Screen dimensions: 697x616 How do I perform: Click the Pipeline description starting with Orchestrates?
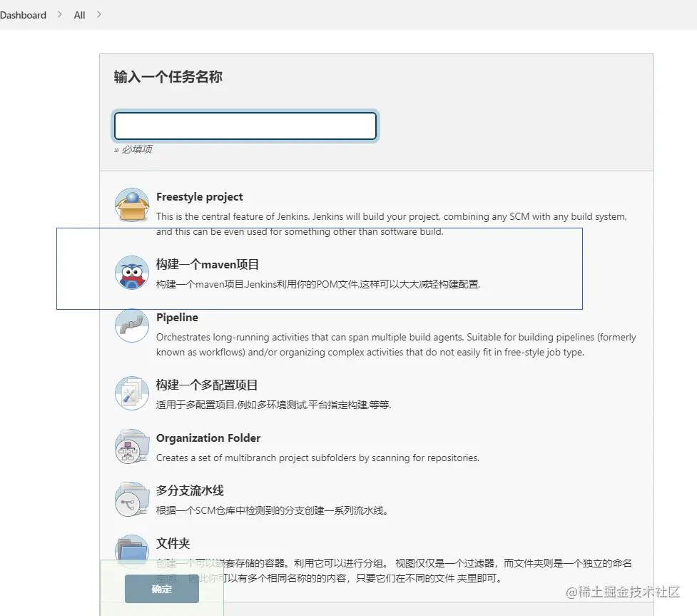point(396,344)
